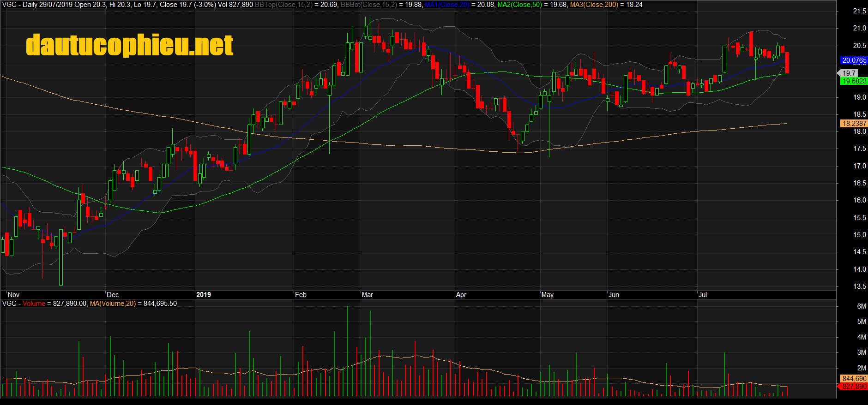Select the 2019 year marker on time axis
The height and width of the screenshot is (405, 868).
204,295
